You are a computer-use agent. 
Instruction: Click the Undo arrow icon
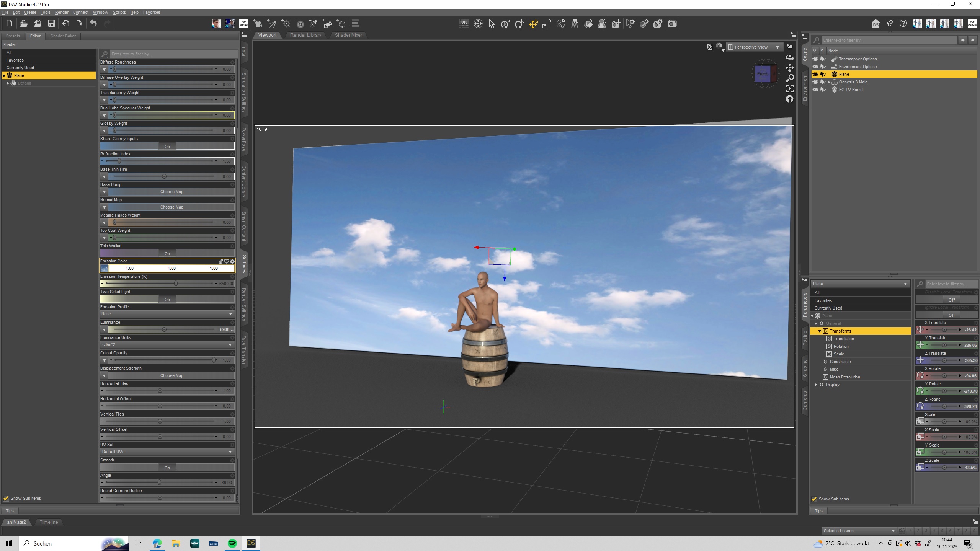click(x=93, y=24)
